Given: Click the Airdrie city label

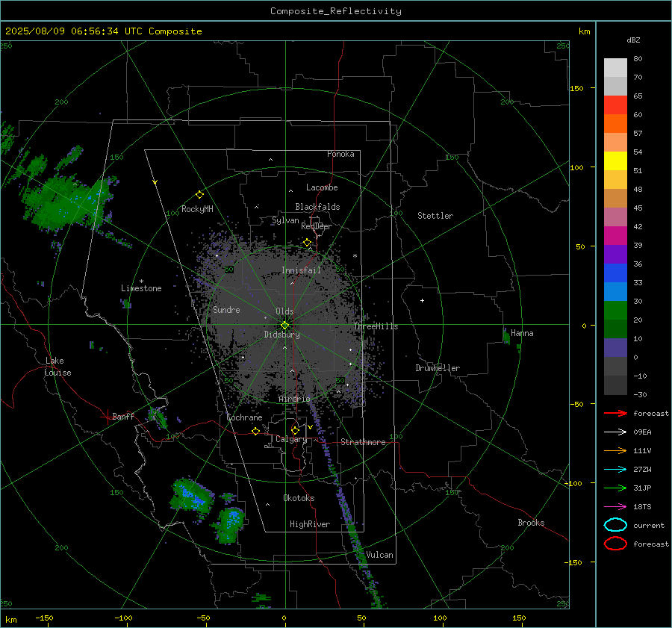Looking at the screenshot, I should pyautogui.click(x=294, y=399).
